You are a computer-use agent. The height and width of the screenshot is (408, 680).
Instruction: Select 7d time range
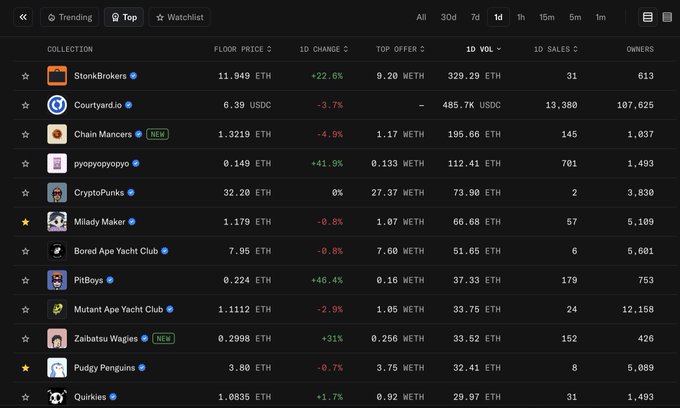(x=475, y=17)
